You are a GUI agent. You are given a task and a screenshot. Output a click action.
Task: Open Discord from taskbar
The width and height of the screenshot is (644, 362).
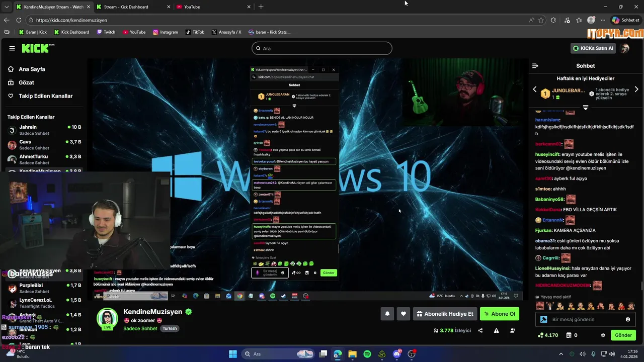(x=397, y=354)
